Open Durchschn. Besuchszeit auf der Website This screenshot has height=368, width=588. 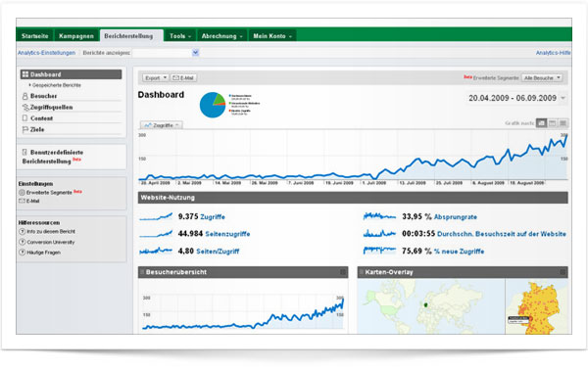coord(502,234)
